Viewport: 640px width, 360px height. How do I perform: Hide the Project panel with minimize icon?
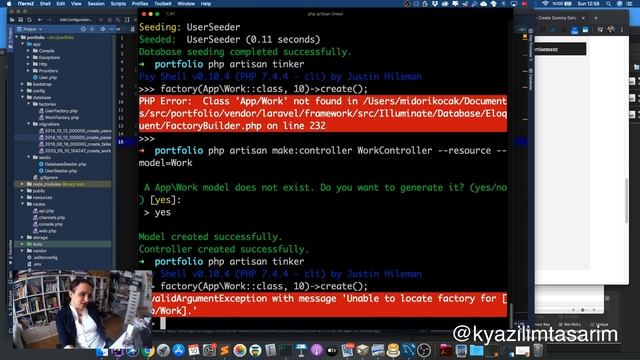tap(111, 29)
